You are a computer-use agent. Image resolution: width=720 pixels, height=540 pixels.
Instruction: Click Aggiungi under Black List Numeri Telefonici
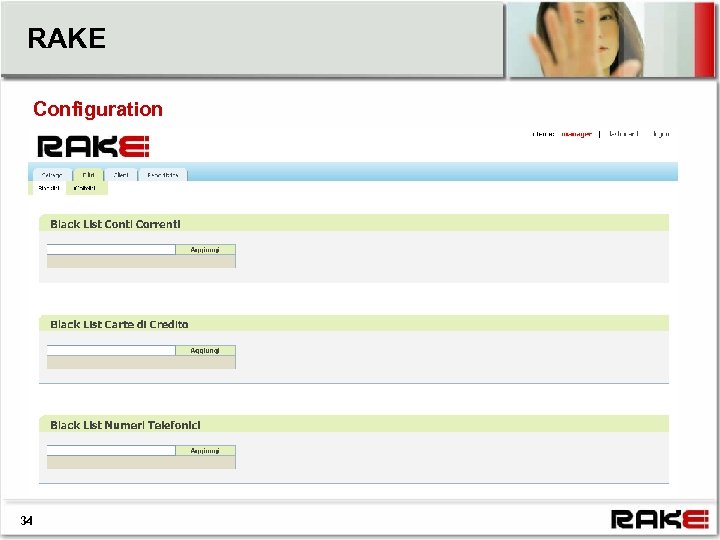(x=205, y=450)
